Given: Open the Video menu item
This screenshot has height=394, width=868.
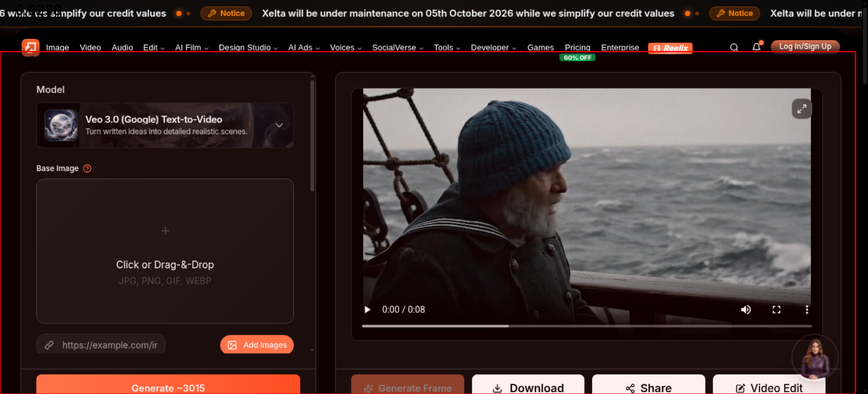Looking at the screenshot, I should tap(90, 48).
